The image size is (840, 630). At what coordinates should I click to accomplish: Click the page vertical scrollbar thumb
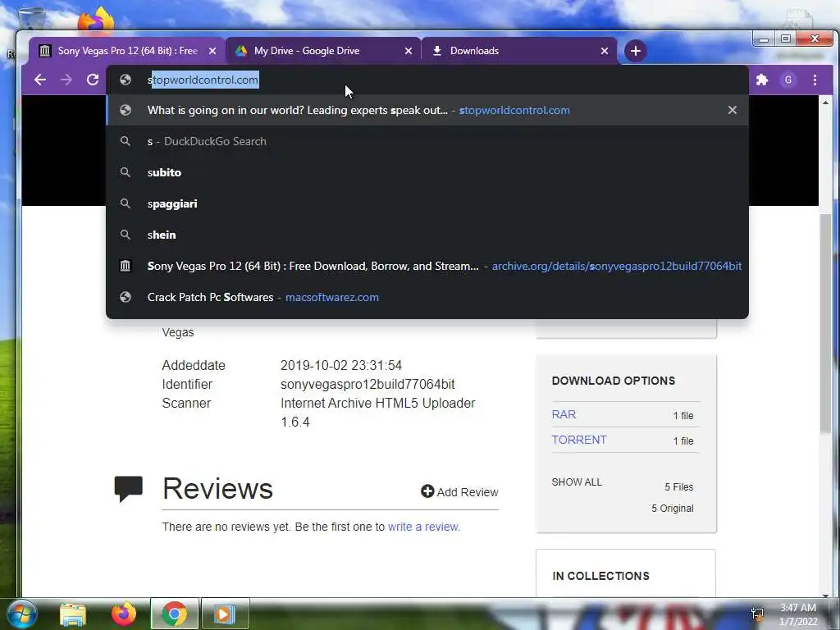[825, 322]
